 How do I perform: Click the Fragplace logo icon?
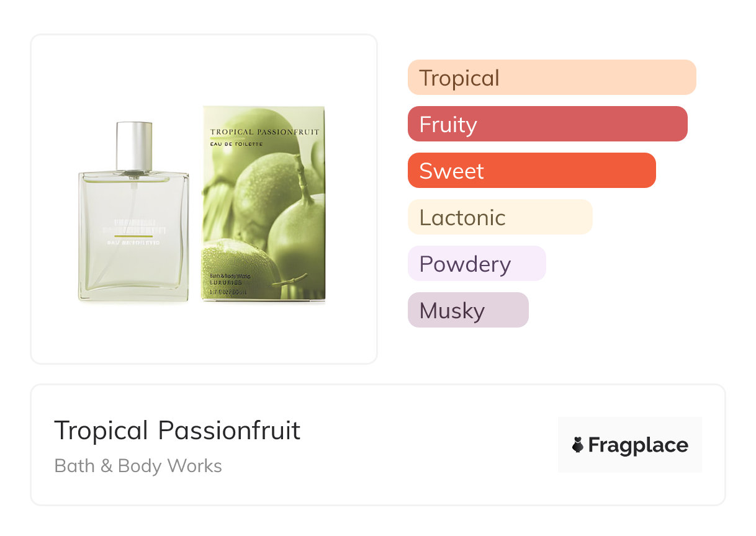pos(578,445)
